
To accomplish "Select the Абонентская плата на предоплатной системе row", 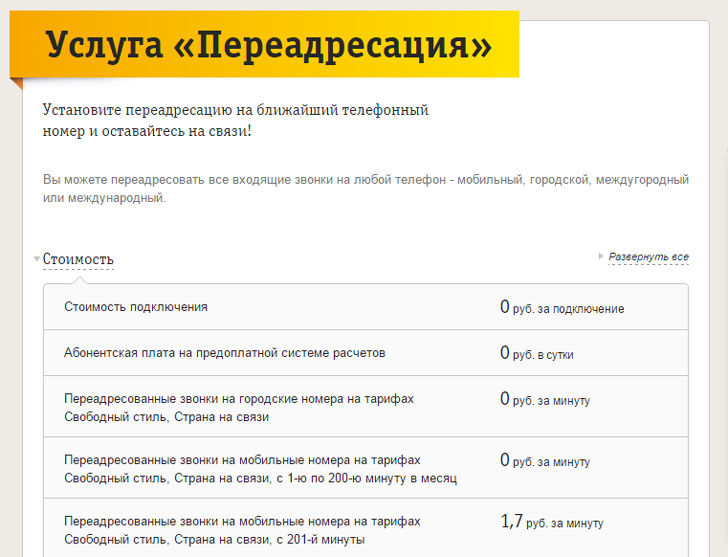I will pyautogui.click(x=224, y=353).
